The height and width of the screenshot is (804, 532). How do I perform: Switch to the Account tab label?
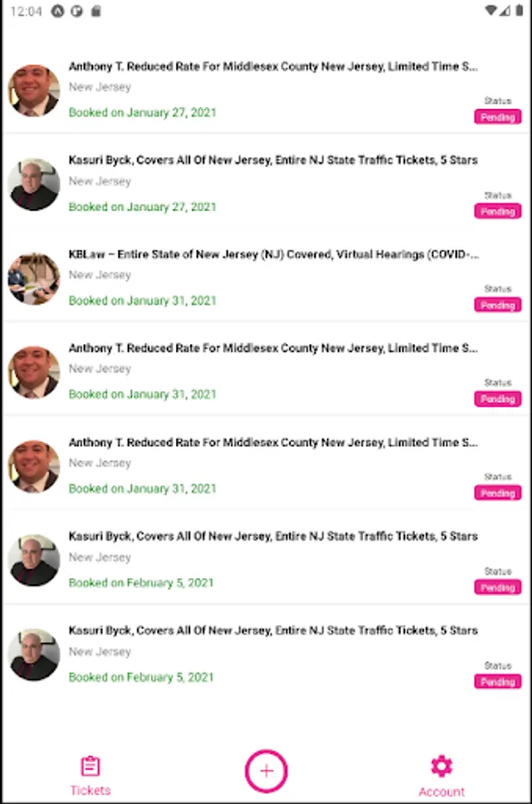pyautogui.click(x=441, y=791)
